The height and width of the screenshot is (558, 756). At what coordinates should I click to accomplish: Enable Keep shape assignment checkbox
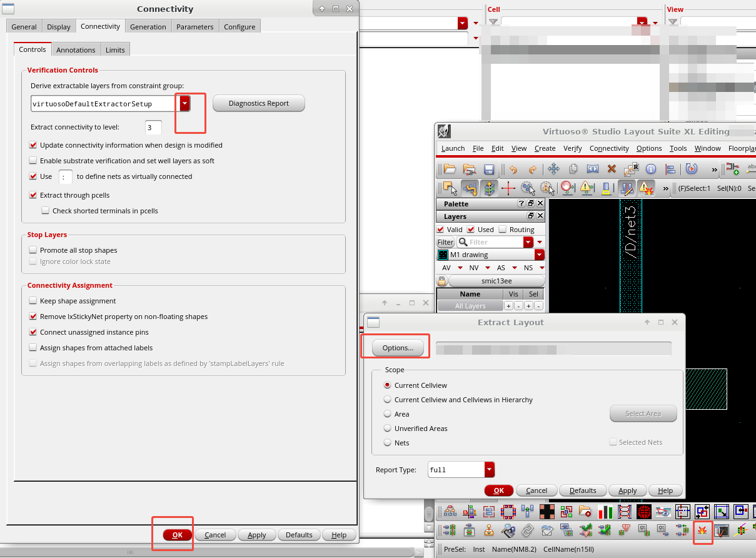(x=34, y=301)
